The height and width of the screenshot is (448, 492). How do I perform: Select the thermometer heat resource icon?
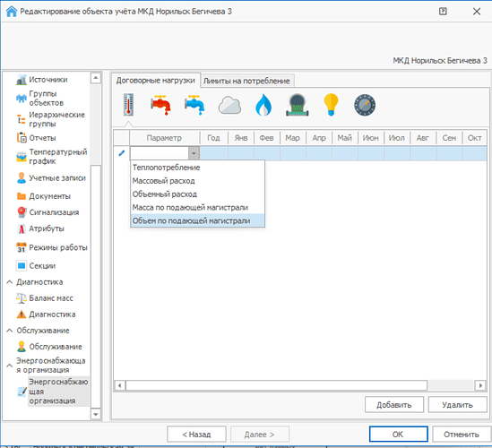coord(128,105)
